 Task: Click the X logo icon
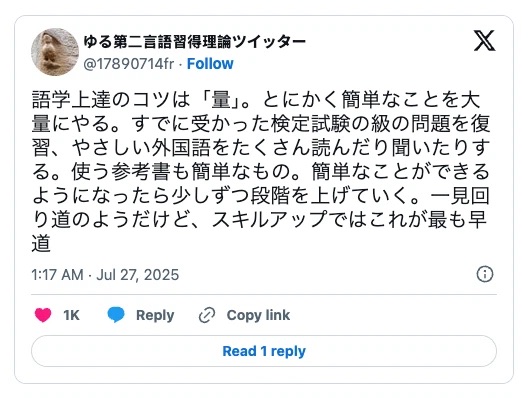tap(485, 41)
